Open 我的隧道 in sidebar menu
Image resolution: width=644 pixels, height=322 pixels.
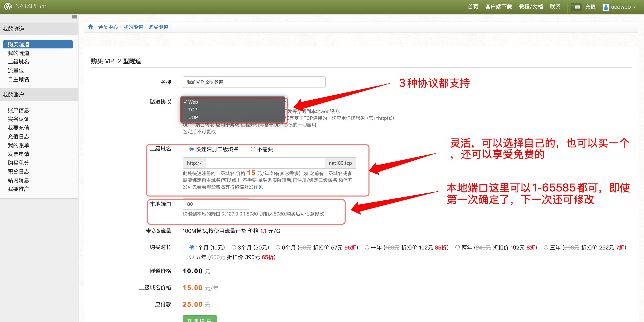pos(19,53)
